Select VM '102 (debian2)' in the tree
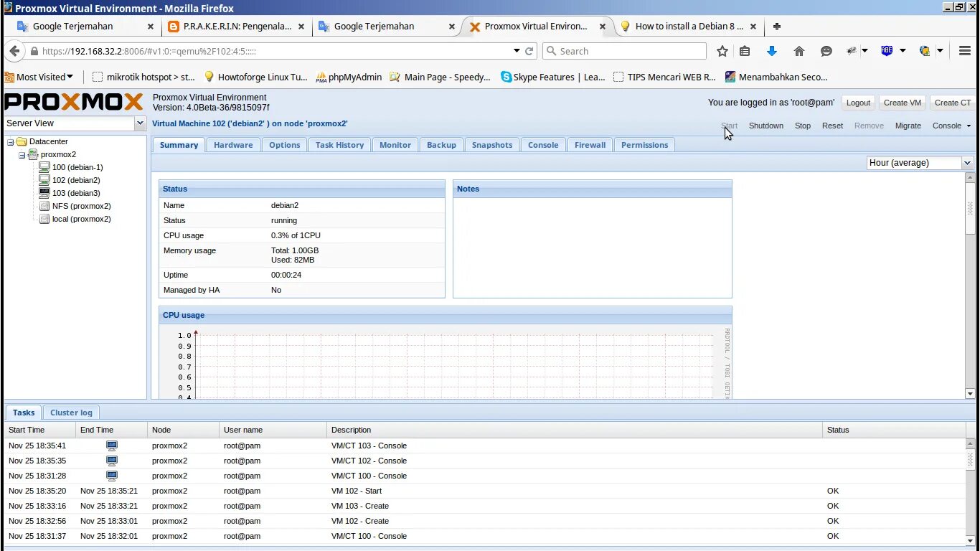 [x=76, y=180]
